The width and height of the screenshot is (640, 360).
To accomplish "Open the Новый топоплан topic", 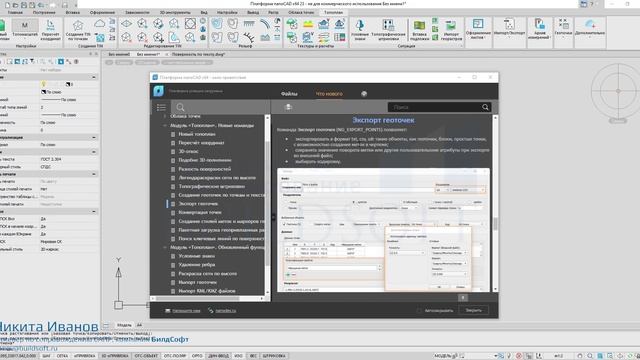I will pos(197,134).
